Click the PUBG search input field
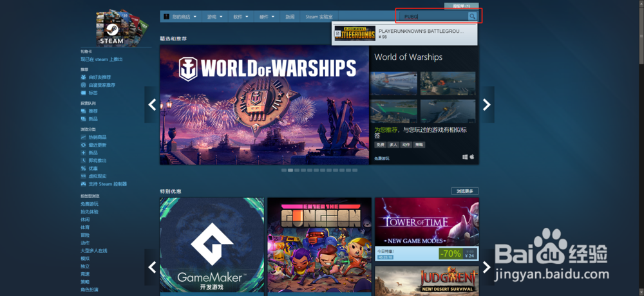The height and width of the screenshot is (296, 644). pyautogui.click(x=434, y=17)
